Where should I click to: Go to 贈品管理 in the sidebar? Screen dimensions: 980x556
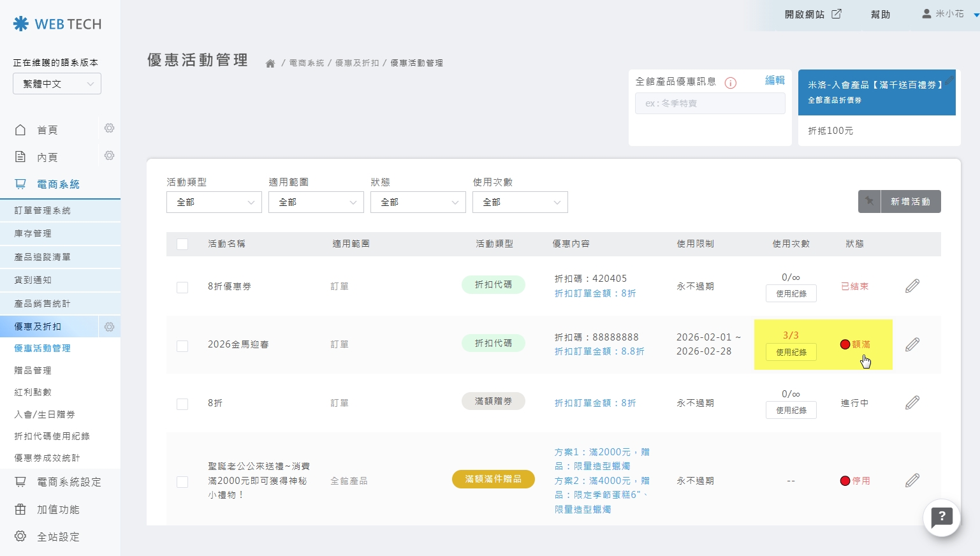pyautogui.click(x=33, y=370)
